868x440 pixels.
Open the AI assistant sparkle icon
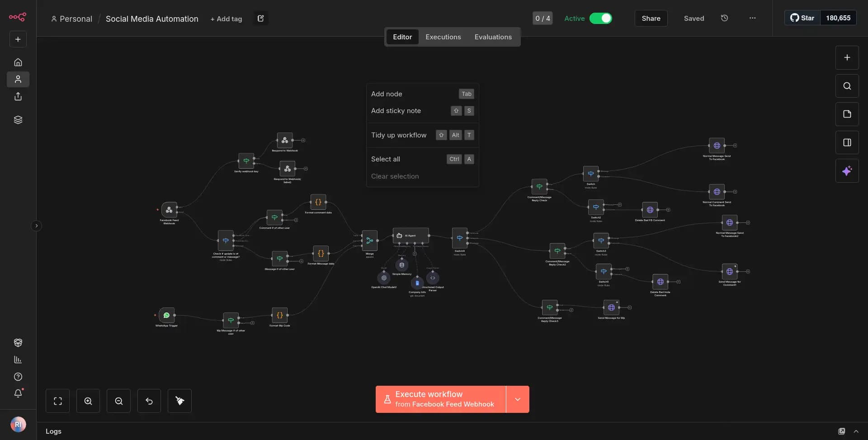[x=847, y=170]
